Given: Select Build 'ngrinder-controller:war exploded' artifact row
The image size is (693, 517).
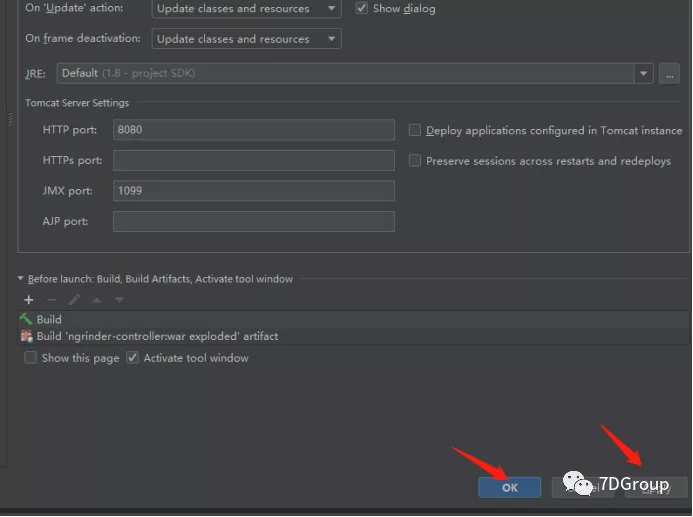Looking at the screenshot, I should (x=354, y=336).
